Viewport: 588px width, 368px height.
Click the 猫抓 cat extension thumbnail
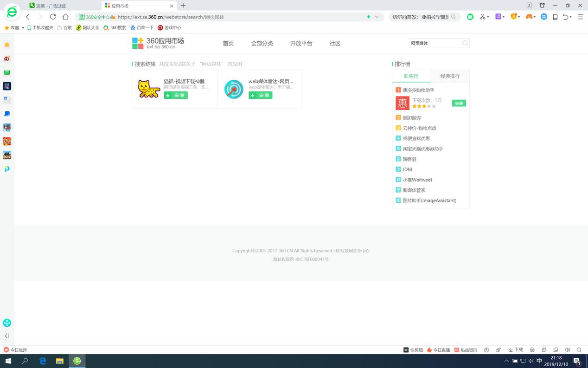click(149, 89)
